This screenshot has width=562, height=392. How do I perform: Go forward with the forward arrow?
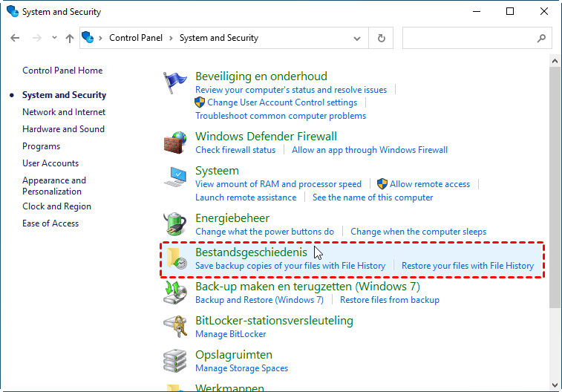pos(37,38)
